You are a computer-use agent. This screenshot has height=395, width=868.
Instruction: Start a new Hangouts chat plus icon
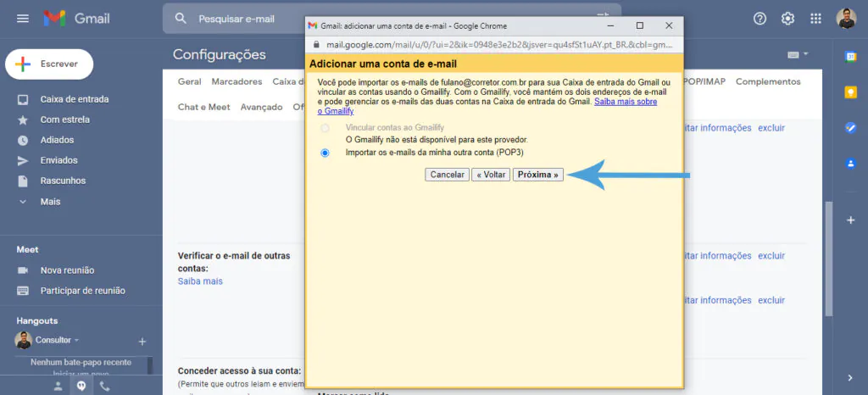(142, 342)
